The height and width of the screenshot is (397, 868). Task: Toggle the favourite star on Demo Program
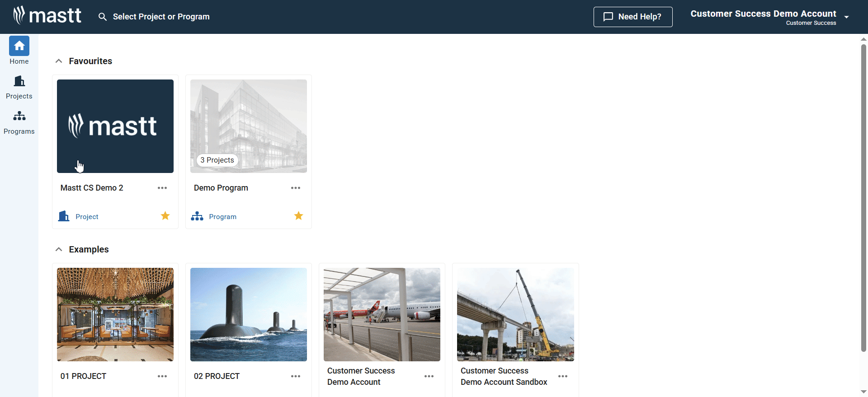tap(299, 216)
